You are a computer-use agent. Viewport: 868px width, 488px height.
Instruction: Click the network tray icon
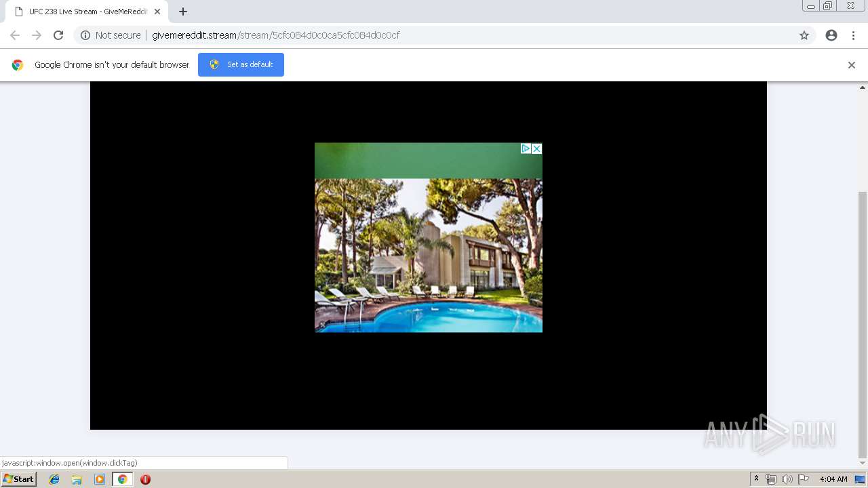(x=771, y=479)
